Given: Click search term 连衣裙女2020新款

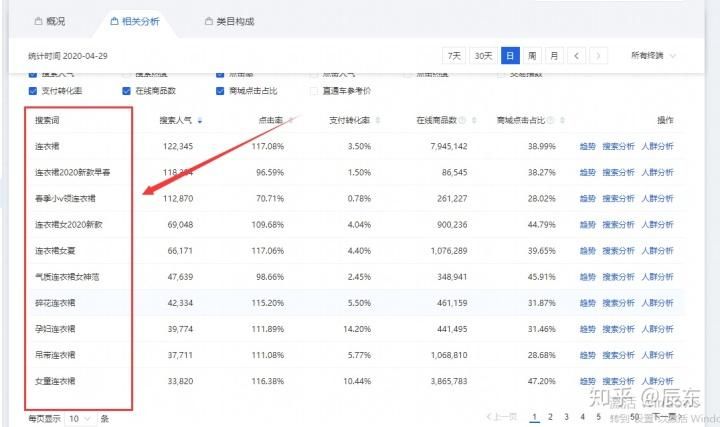Looking at the screenshot, I should [x=69, y=225].
